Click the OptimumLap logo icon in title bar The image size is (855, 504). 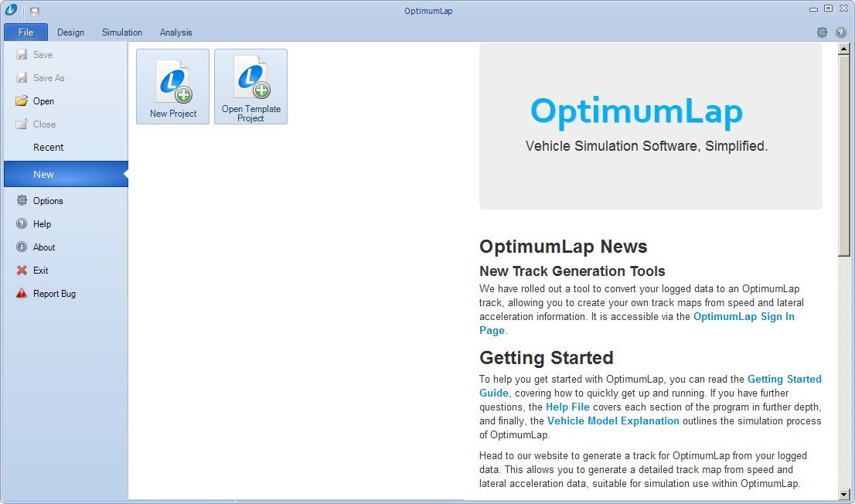[x=11, y=10]
